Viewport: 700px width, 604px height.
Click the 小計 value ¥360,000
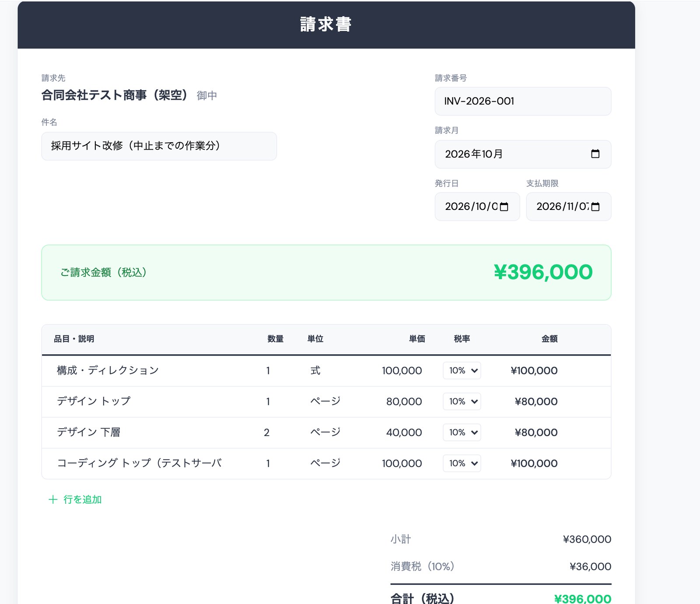pyautogui.click(x=587, y=539)
